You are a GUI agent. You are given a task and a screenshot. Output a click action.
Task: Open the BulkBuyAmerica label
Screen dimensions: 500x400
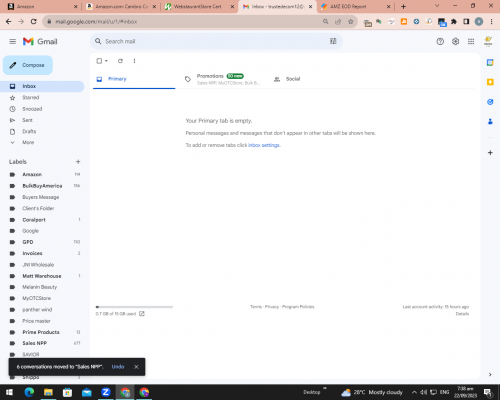click(42, 186)
